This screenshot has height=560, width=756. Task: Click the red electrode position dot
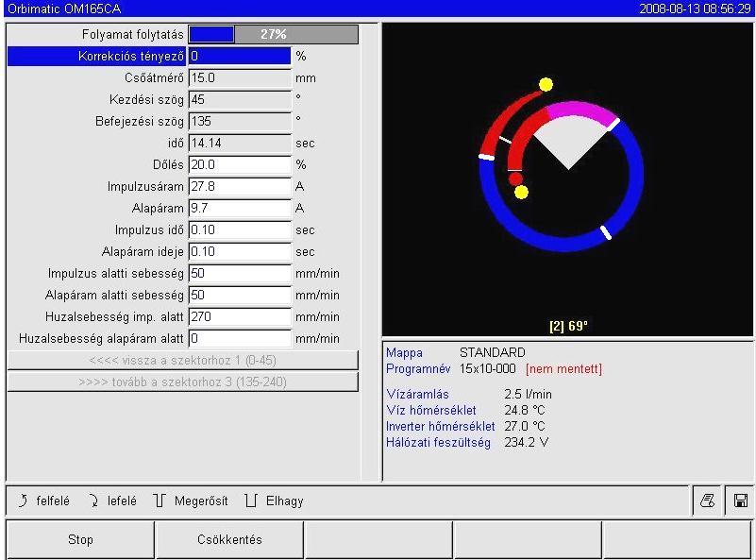(515, 178)
